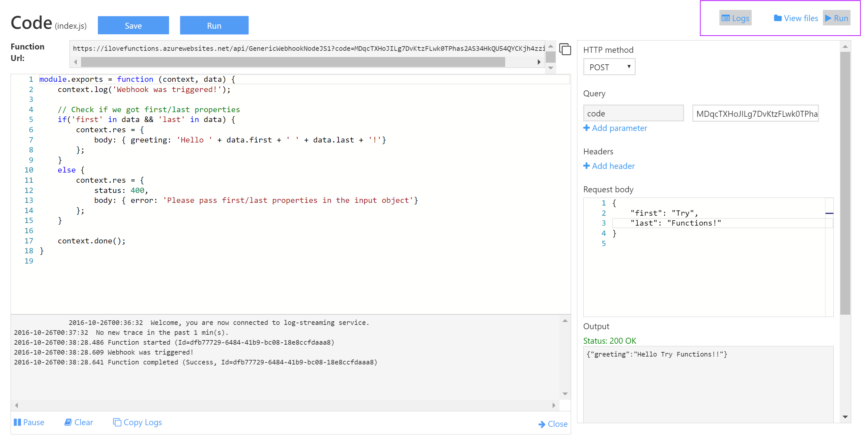
Task: Open the HTTP method POST dropdown
Action: [609, 67]
